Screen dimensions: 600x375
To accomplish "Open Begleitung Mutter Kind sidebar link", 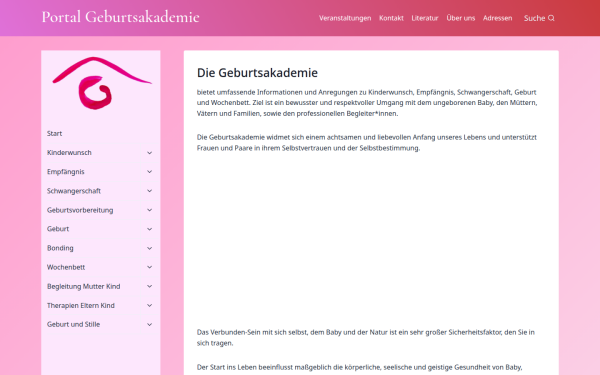I will coord(83,286).
